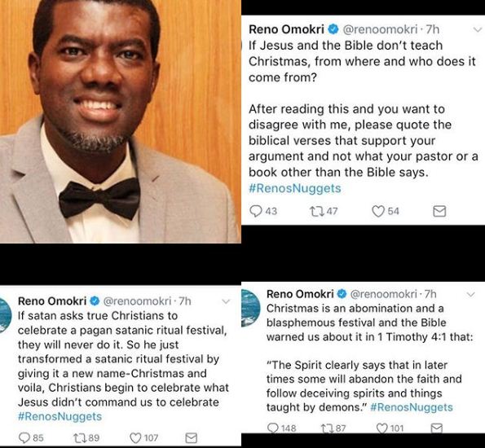485x448 pixels.
Task: Open chevron menu on abomination tweet
Action: (471, 294)
